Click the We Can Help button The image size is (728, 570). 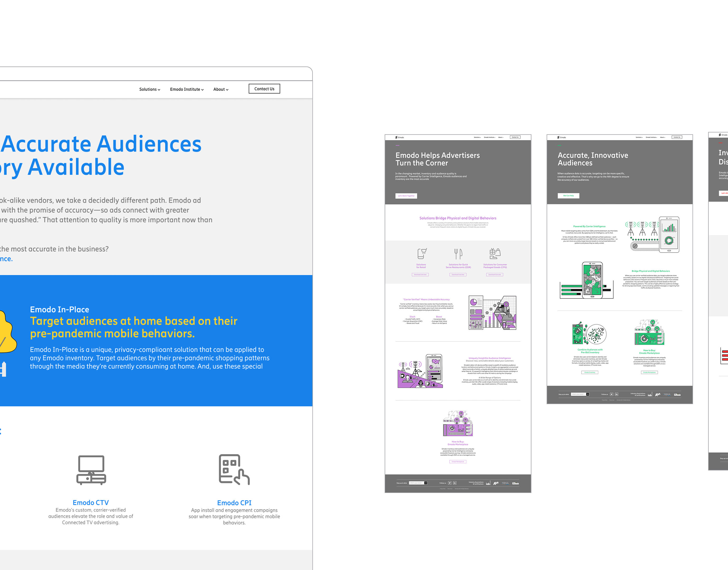[x=568, y=196]
